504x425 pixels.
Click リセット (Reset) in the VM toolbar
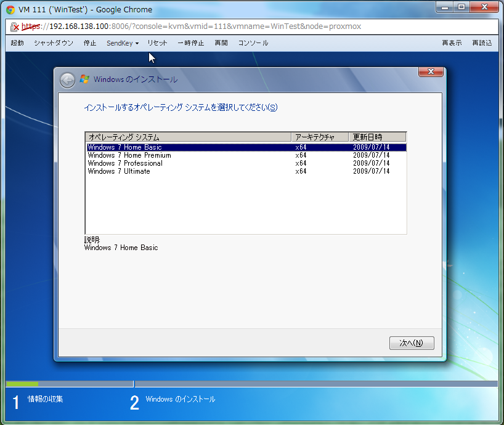(x=158, y=43)
